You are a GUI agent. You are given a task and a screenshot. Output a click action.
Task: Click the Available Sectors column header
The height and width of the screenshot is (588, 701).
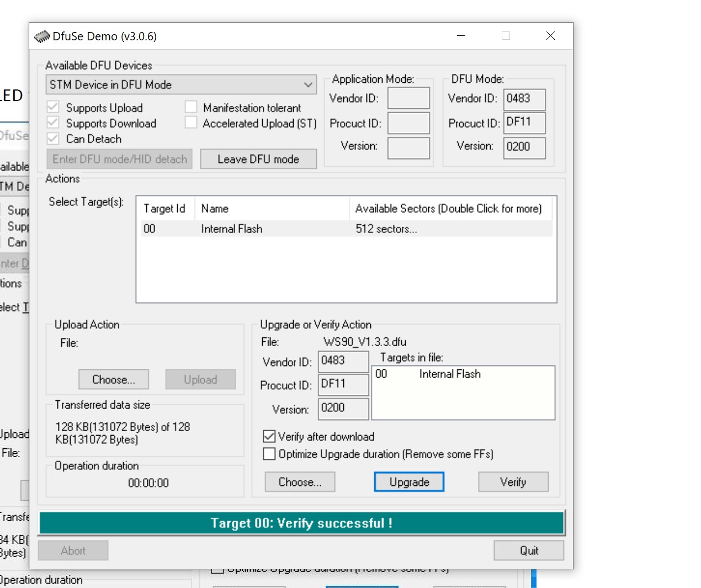pyautogui.click(x=448, y=209)
